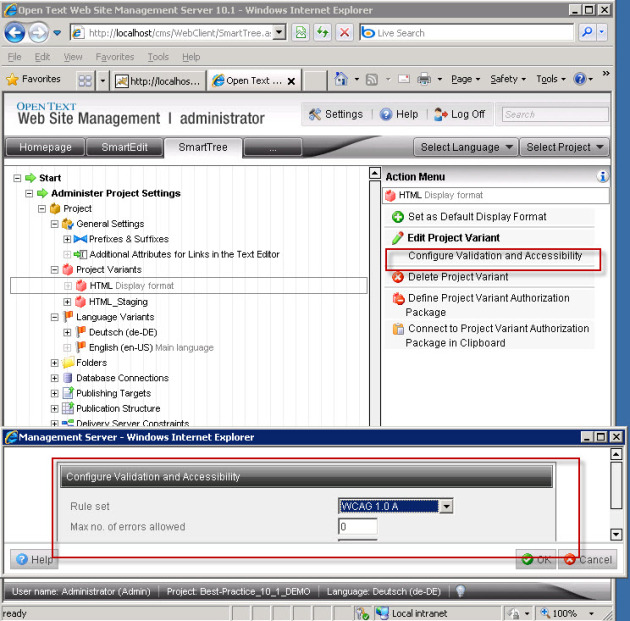Click Help button in Management Server dialog

[x=35, y=559]
